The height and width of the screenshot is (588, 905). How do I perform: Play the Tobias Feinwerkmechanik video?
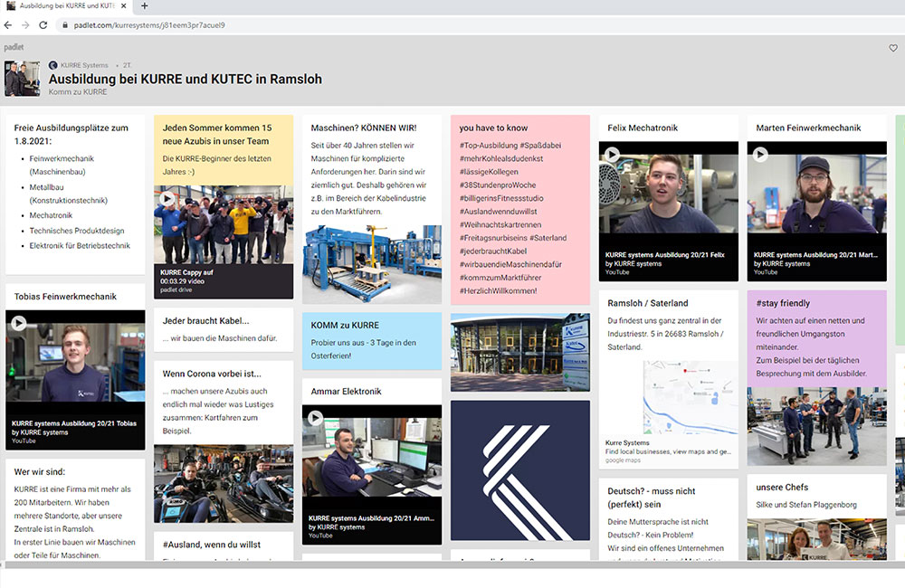[x=19, y=323]
